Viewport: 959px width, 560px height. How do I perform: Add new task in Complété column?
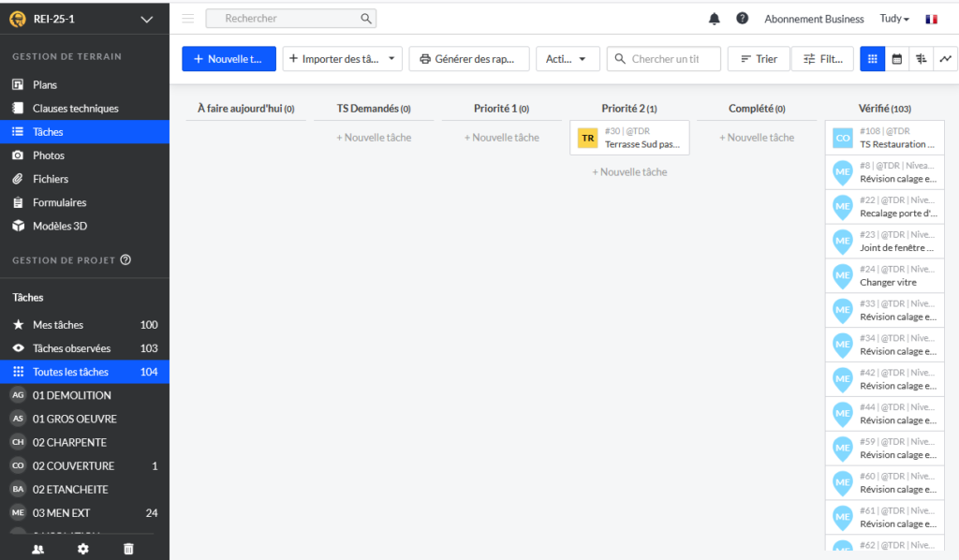coord(757,138)
